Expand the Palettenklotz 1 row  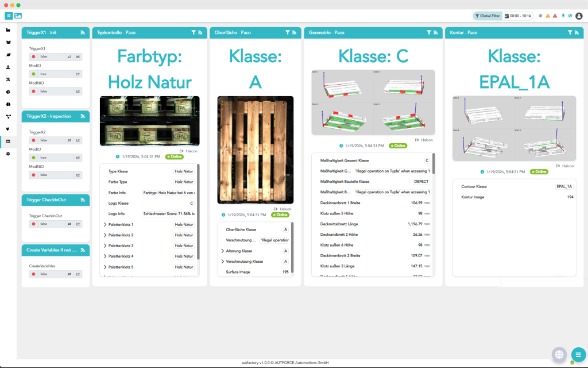click(105, 225)
